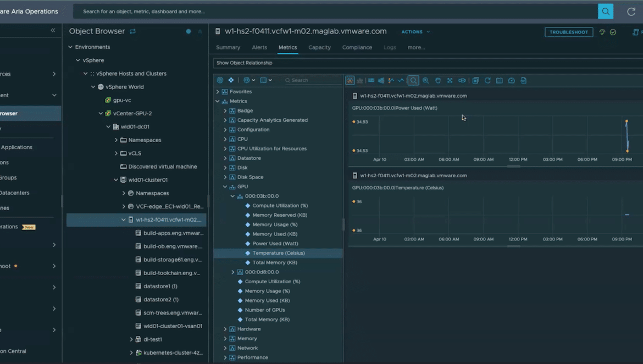The height and width of the screenshot is (364, 643).
Task: Click the zoom-in magnifier icon
Action: [x=426, y=81]
